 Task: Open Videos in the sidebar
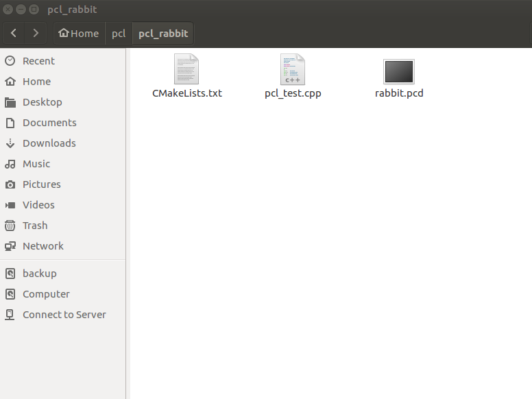[63, 205]
